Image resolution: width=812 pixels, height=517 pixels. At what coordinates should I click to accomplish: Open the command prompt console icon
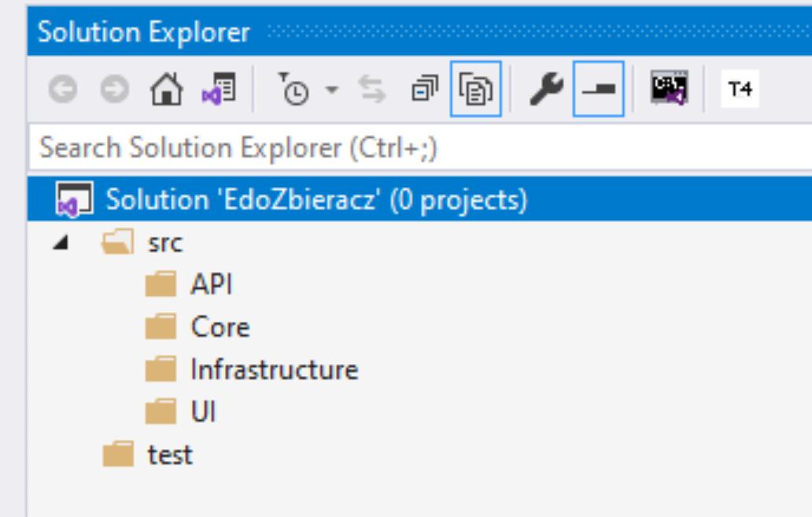(x=669, y=88)
